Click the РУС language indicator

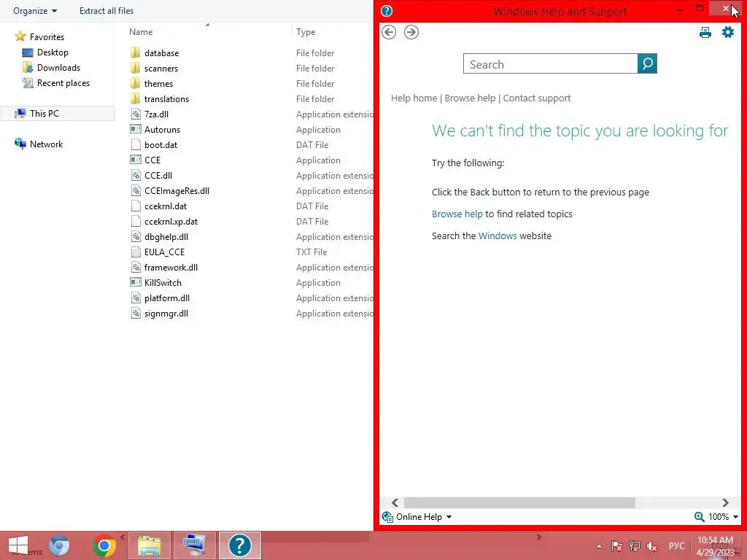[x=676, y=545]
